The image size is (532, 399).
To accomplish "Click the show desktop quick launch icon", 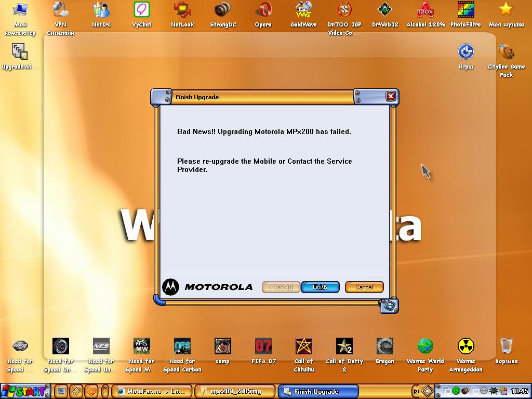I will (61, 392).
